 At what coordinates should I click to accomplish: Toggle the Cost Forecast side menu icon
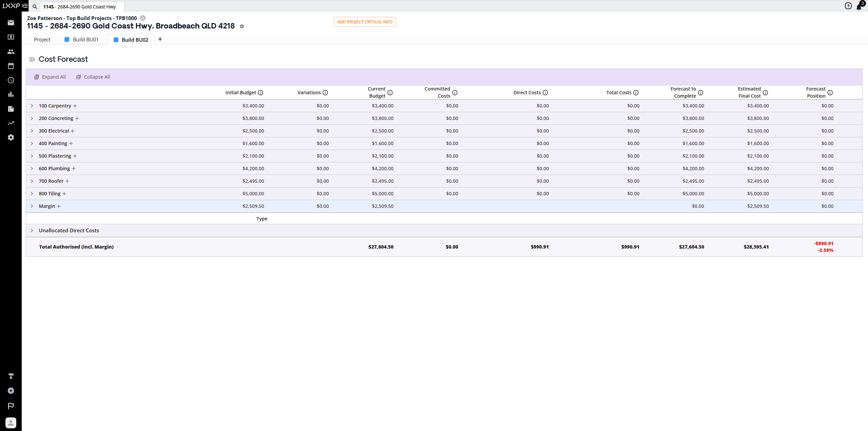click(x=32, y=59)
